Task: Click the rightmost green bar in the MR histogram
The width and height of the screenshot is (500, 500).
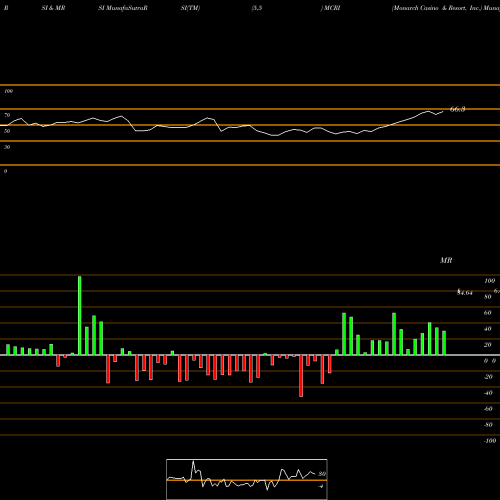Action: pos(444,343)
